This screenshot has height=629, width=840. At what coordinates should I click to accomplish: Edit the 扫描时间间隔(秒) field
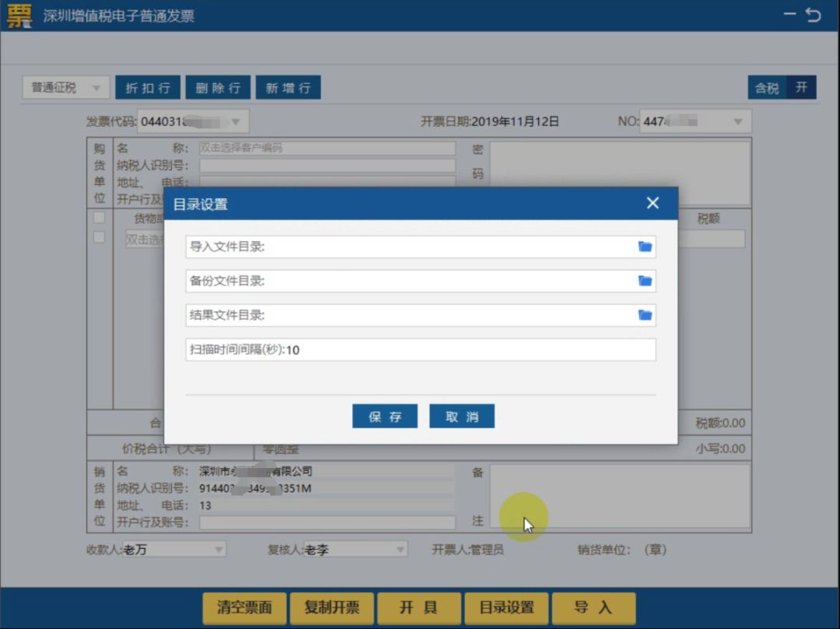421,350
